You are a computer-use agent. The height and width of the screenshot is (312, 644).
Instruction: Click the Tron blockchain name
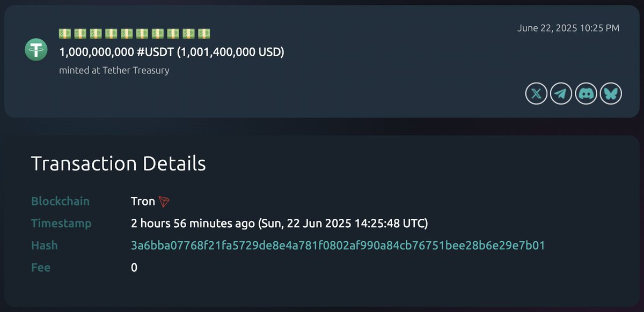point(143,202)
